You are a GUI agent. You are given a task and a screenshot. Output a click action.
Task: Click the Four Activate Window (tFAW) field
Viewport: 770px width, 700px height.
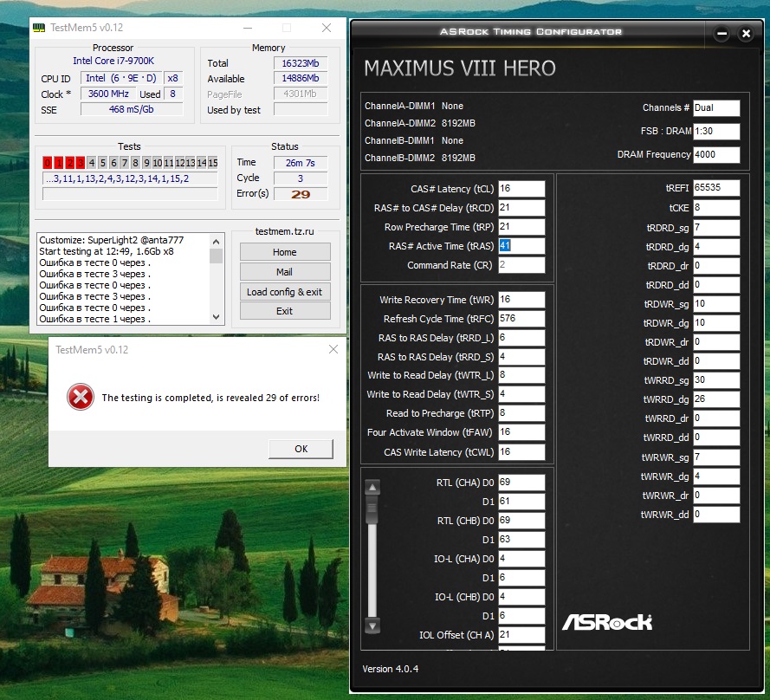pyautogui.click(x=521, y=432)
